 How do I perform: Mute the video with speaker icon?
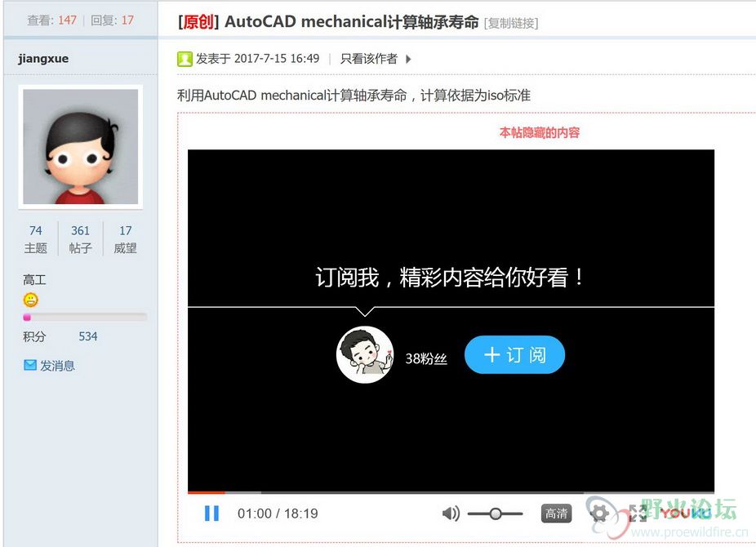[x=451, y=514]
